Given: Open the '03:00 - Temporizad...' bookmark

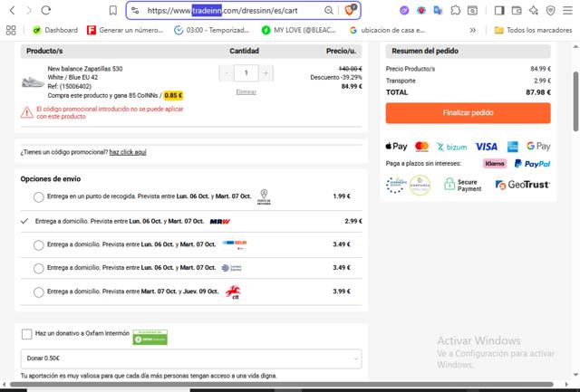Looking at the screenshot, I should pos(211,30).
